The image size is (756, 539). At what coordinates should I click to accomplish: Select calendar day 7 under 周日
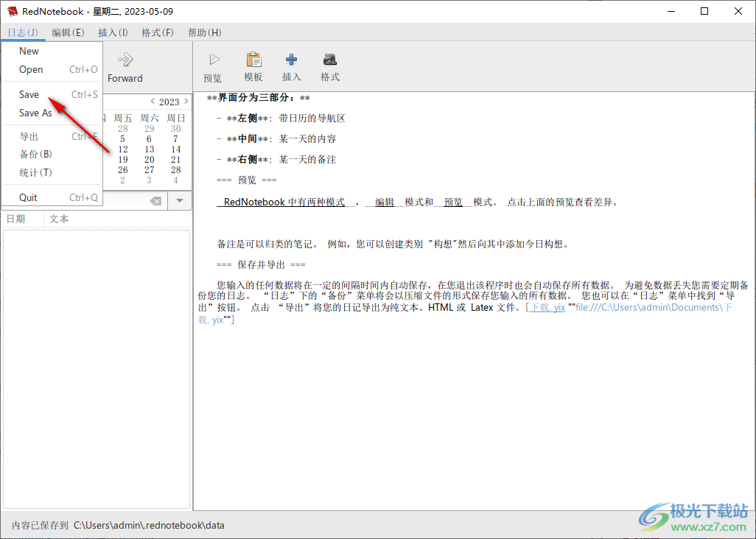175,138
